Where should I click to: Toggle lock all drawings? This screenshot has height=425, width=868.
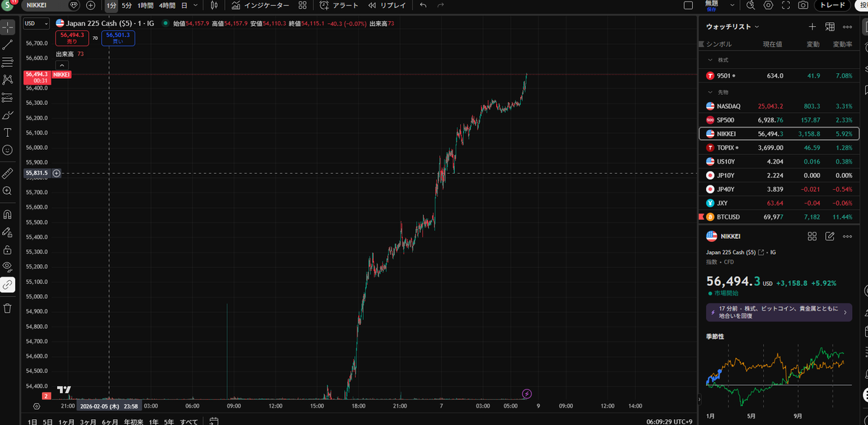7,250
